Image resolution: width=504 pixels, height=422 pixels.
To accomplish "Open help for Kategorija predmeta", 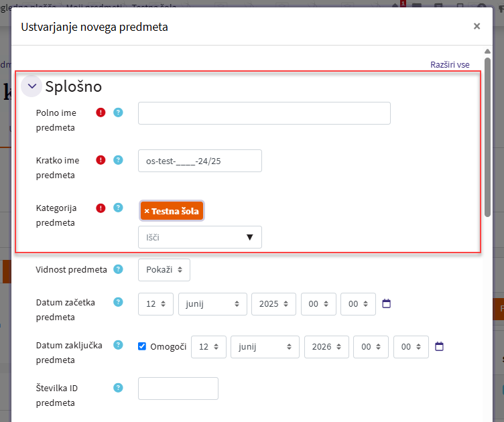I will pos(118,208).
